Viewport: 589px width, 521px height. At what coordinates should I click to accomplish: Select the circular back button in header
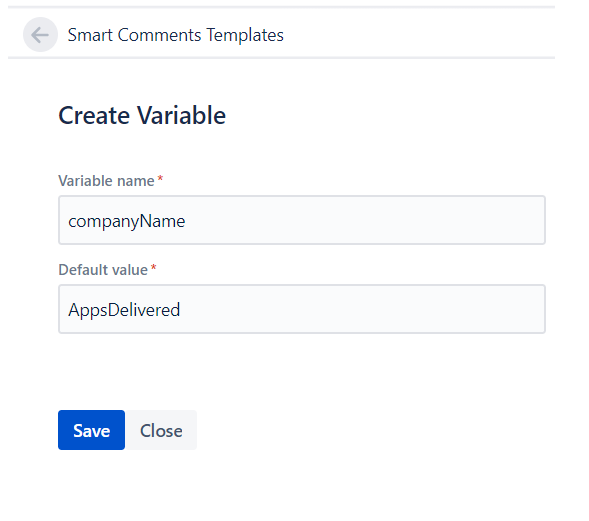point(40,35)
